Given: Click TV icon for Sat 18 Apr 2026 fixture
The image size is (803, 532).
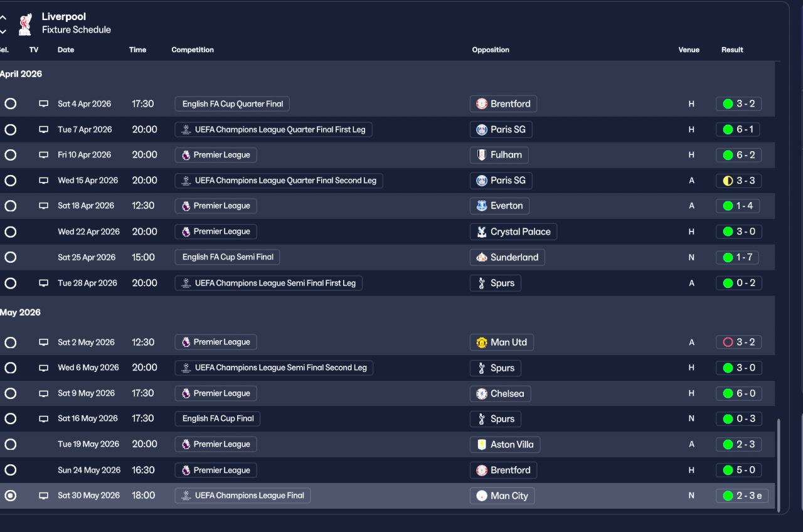Looking at the screenshot, I should (x=44, y=206).
